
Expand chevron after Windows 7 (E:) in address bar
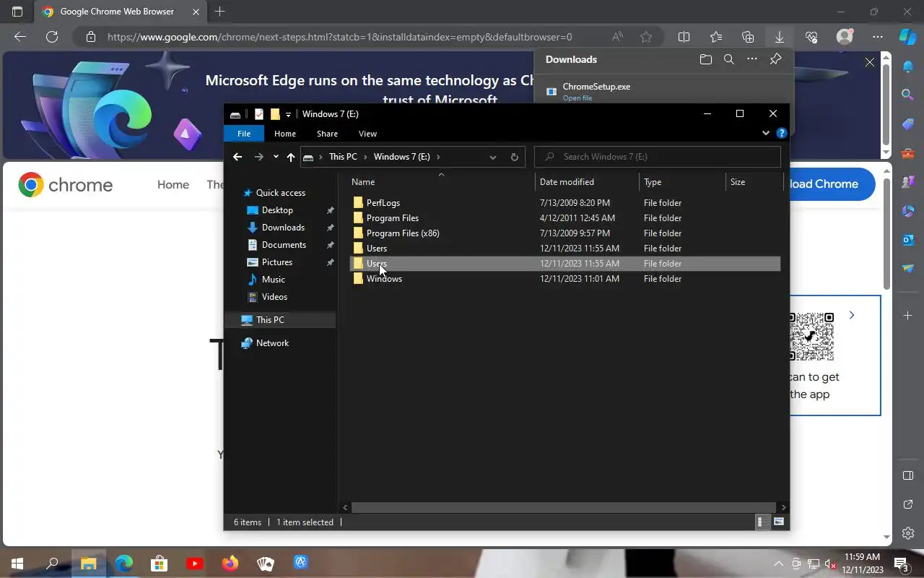tap(438, 157)
